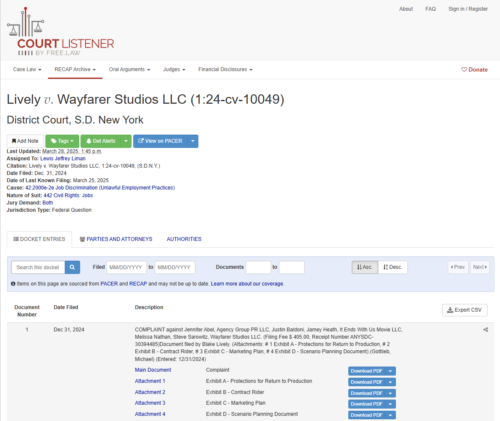Click View on PACER button
Image resolution: width=500 pixels, height=421 pixels.
click(x=160, y=141)
